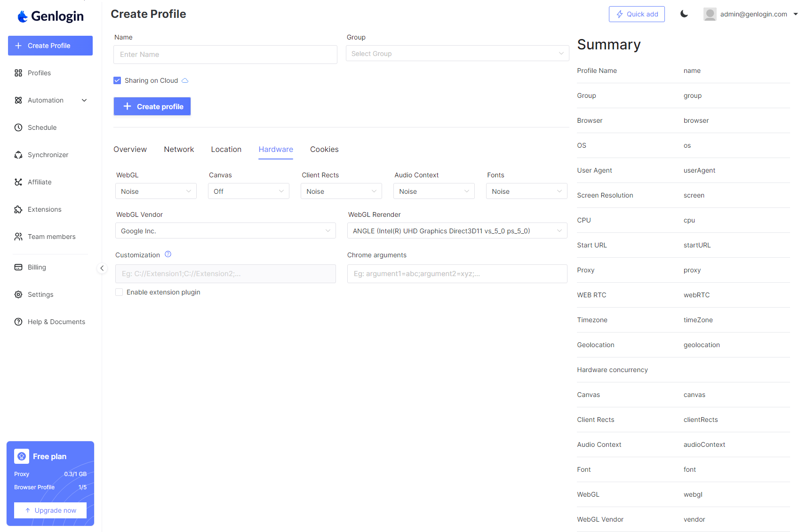Collapse sidebar using the arrow handle
This screenshot has height=532, width=807.
pyautogui.click(x=102, y=268)
